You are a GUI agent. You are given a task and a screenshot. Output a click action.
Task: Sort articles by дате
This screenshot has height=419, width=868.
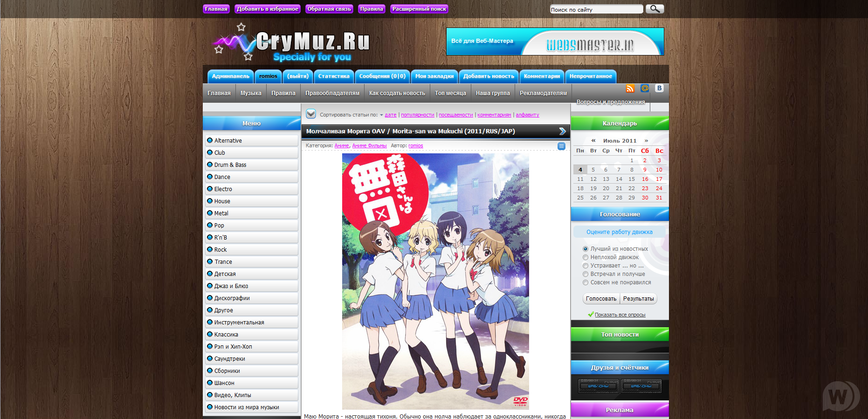[x=391, y=115]
